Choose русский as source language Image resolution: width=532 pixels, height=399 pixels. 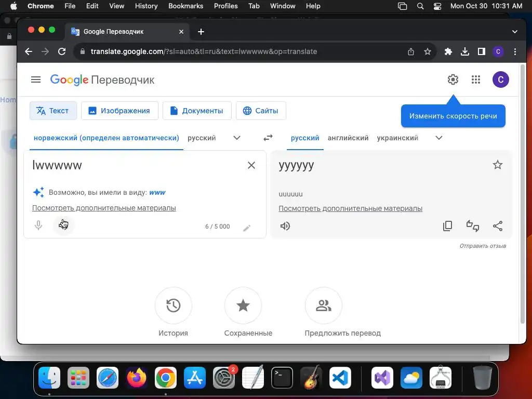(202, 138)
